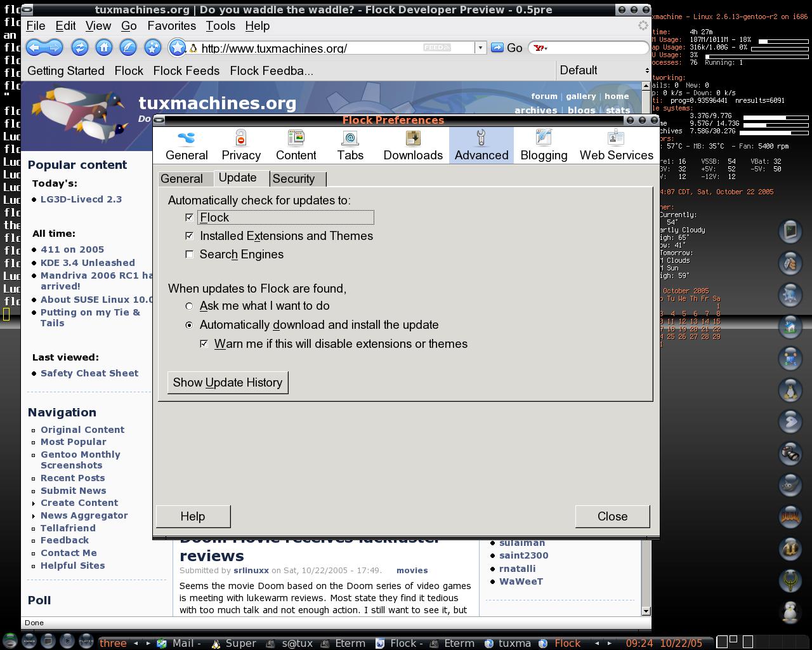The image size is (812, 650).
Task: Open the Default favorites collection dropdown
Action: pos(604,70)
